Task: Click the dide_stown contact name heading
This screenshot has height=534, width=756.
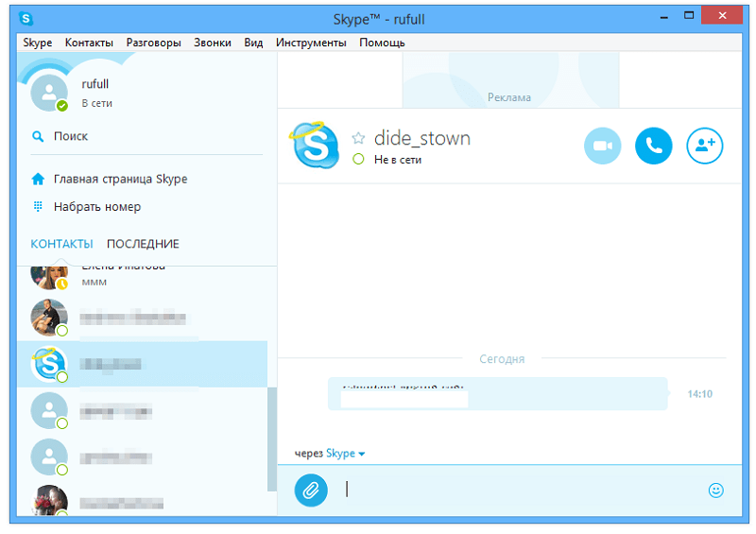Action: pyautogui.click(x=422, y=138)
